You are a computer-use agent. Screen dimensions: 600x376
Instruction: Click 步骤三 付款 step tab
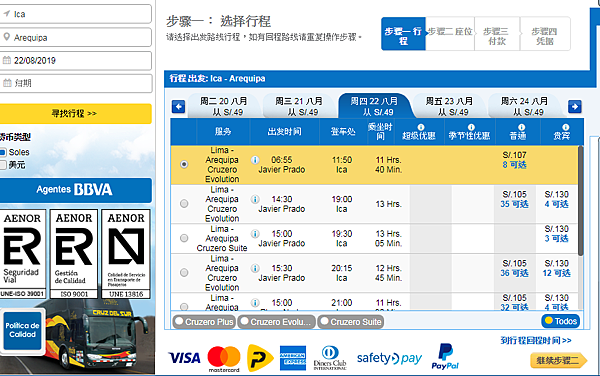pos(497,34)
